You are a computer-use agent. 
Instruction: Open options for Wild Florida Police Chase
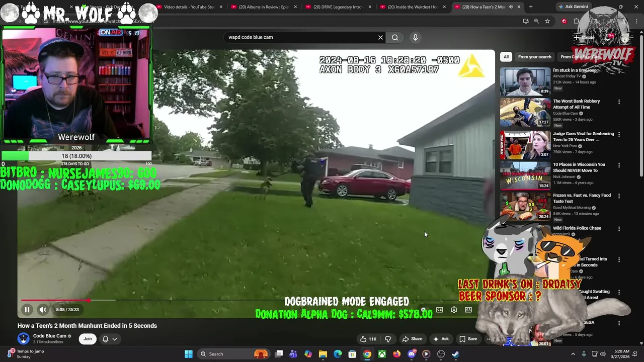pyautogui.click(x=619, y=229)
